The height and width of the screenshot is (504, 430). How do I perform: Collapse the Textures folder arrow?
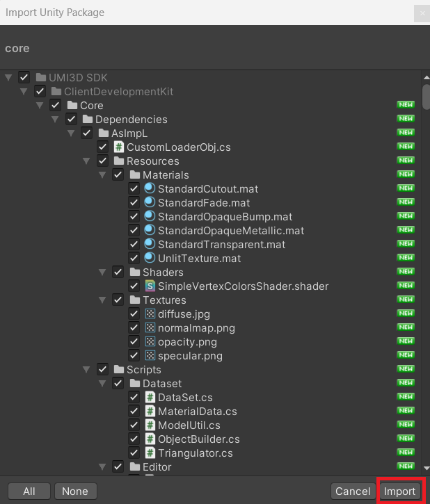102,300
